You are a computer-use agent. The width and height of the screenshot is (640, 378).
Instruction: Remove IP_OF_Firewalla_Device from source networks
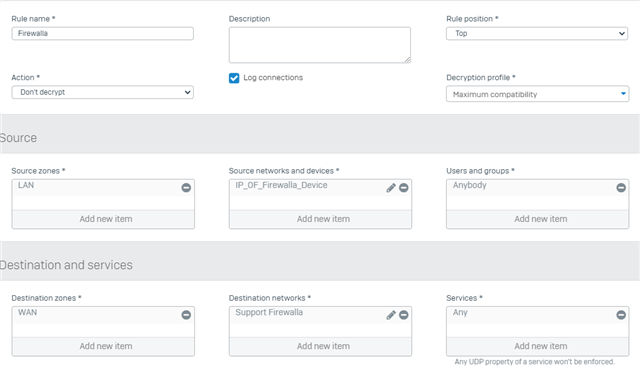pos(404,188)
